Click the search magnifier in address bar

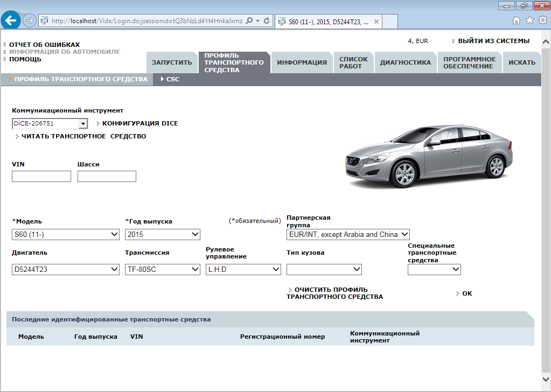[x=249, y=21]
